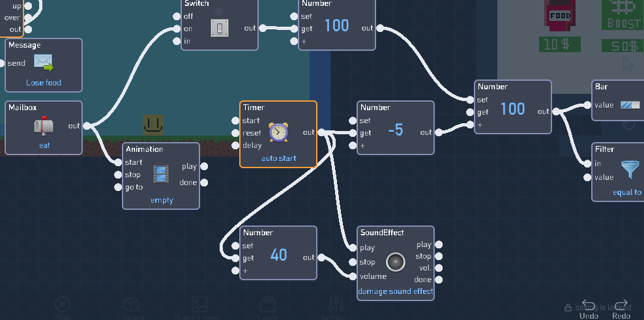Viewport: 644px width, 320px height.
Task: Click the SoundEffect 'volume' input port
Action: coord(353,276)
